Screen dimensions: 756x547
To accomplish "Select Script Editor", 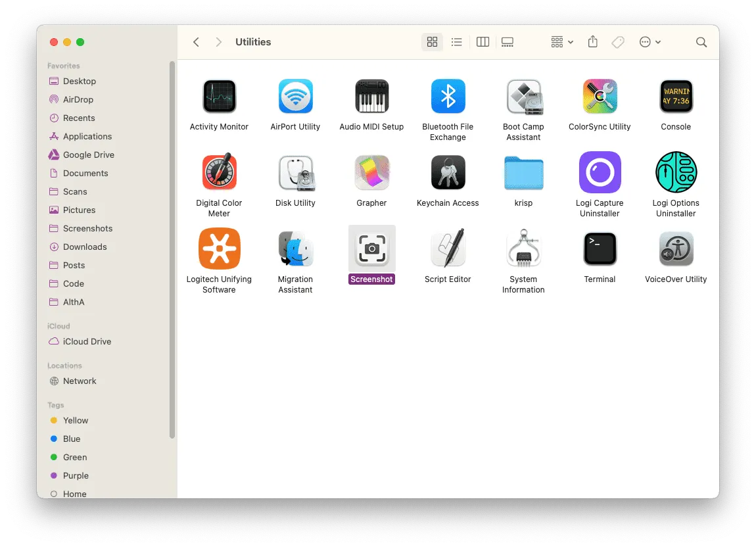I will coord(448,249).
